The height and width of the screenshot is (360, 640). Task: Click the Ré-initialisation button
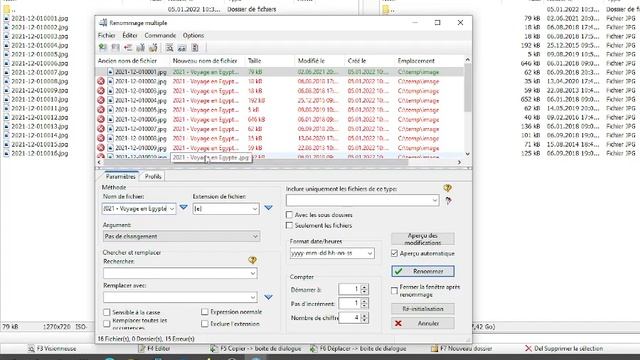click(423, 309)
